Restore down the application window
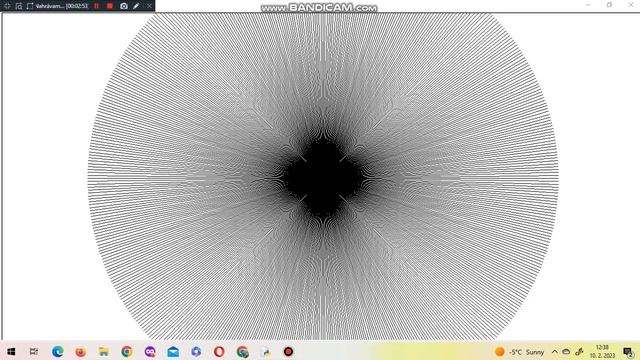The height and width of the screenshot is (360, 640). (x=609, y=5)
